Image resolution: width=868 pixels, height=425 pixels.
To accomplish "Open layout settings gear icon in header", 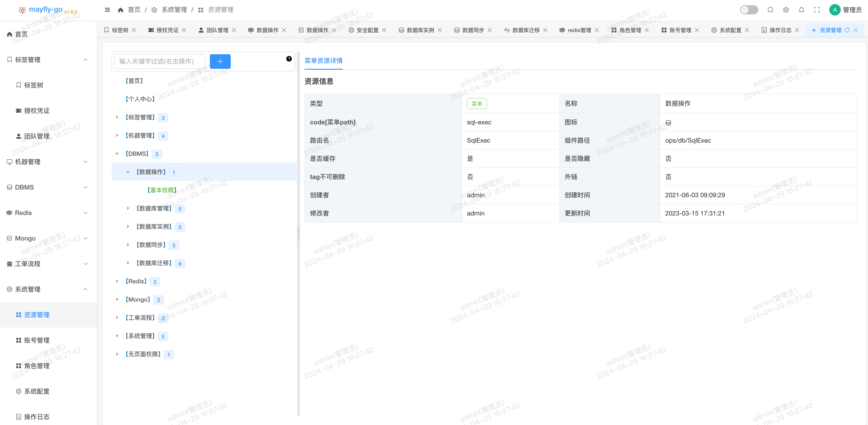I will point(786,10).
